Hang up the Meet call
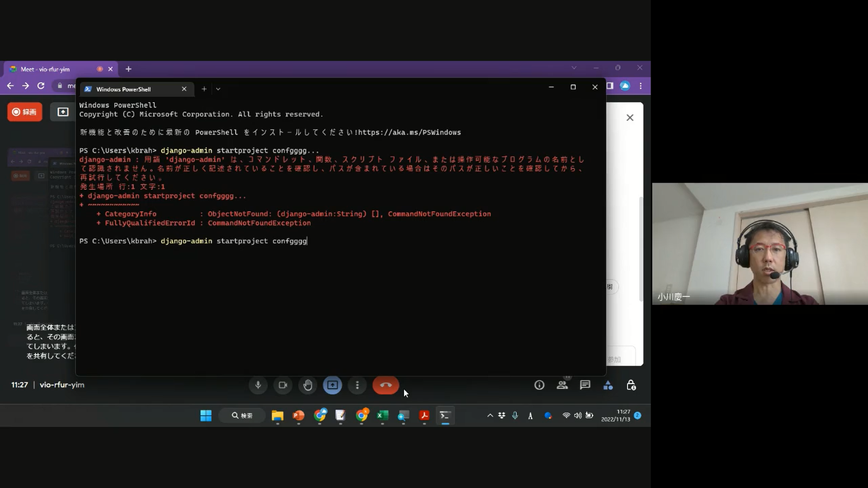The width and height of the screenshot is (868, 488). tap(386, 385)
